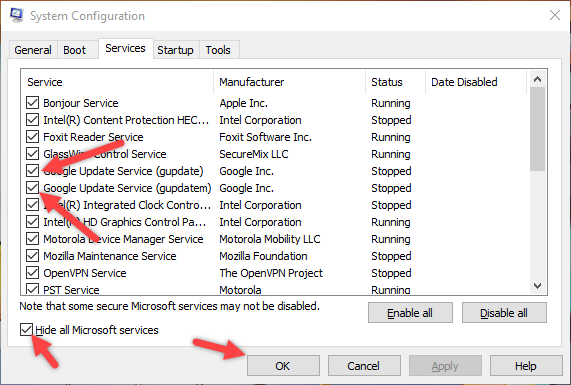Click the Enable all button
The image size is (571, 385).
410,313
